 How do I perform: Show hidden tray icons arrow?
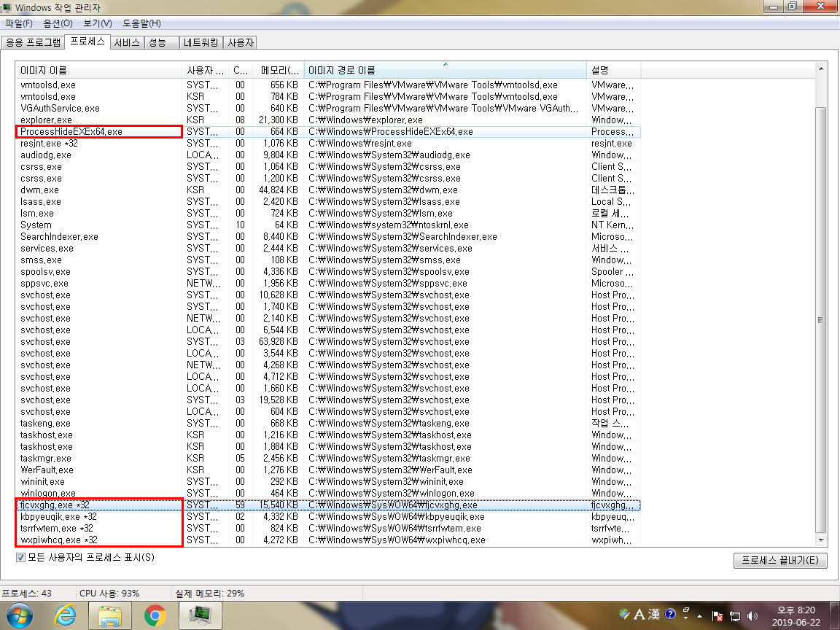pos(699,616)
